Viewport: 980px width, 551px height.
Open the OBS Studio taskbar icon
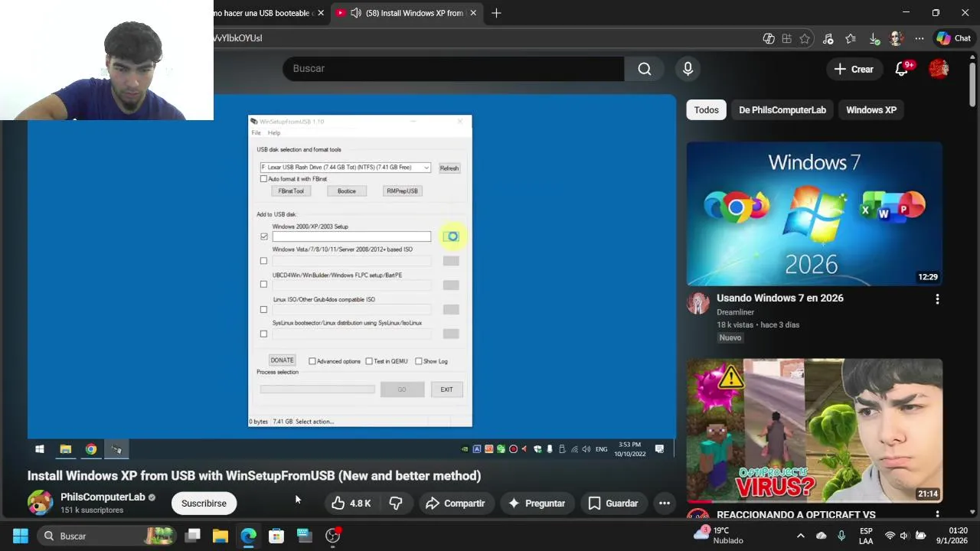pos(332,536)
